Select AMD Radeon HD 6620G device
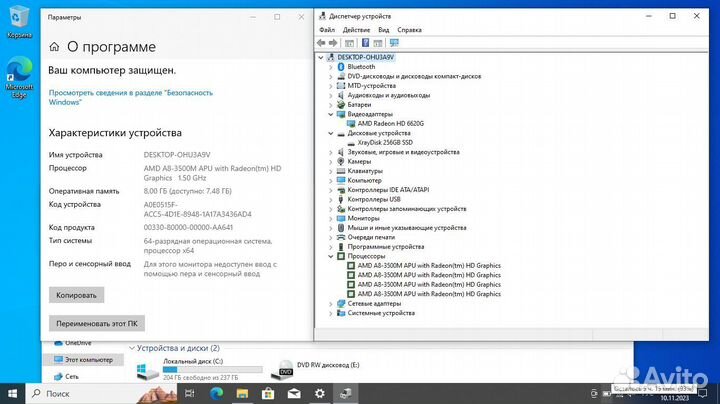Image resolution: width=720 pixels, height=404 pixels. tap(391, 123)
